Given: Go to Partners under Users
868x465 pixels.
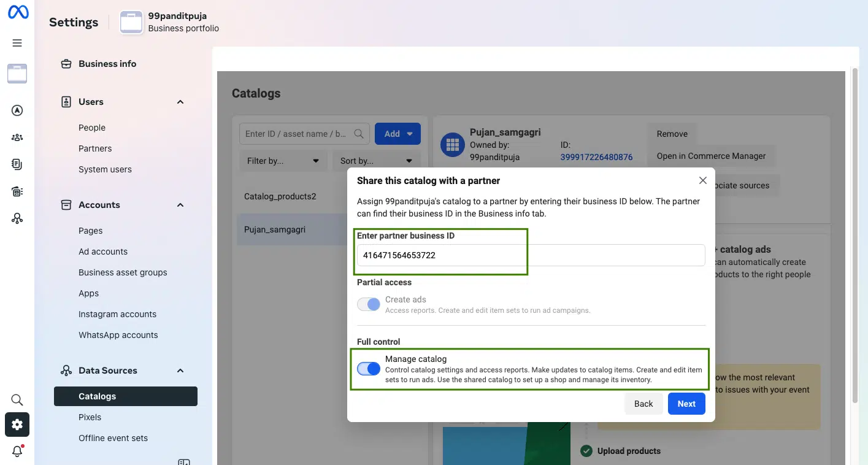Looking at the screenshot, I should point(95,148).
